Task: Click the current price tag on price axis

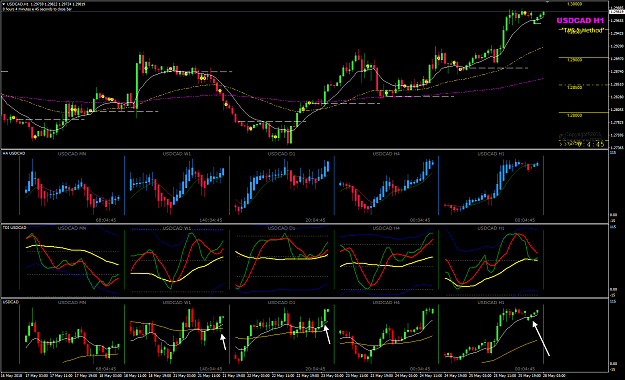Action: coord(617,12)
